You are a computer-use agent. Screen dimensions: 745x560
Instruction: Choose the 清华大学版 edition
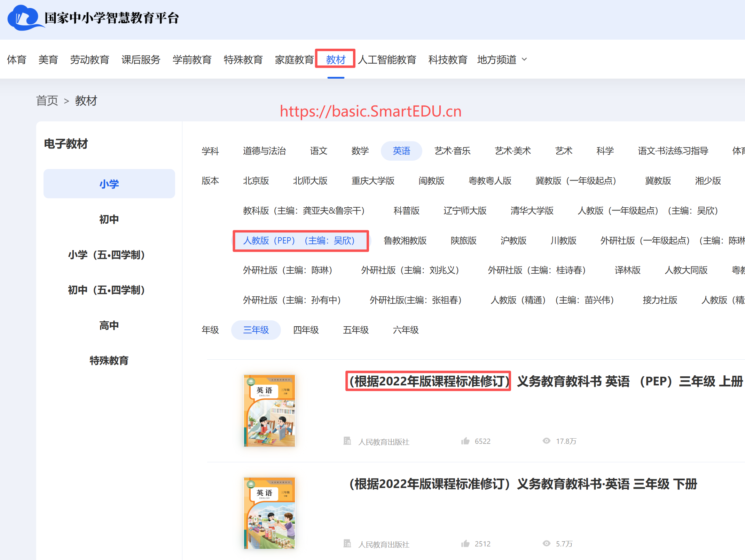tap(532, 210)
